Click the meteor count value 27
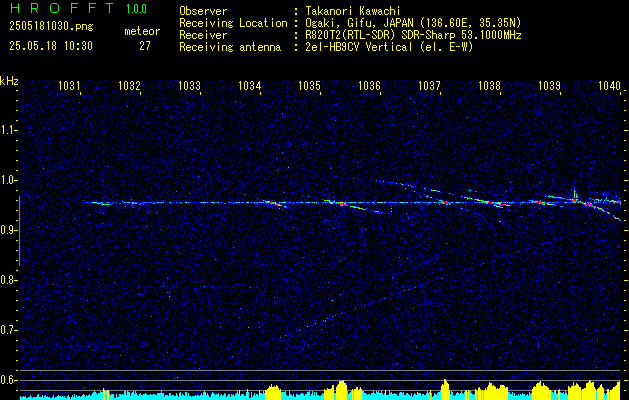Viewport: 629px width, 400px height. (x=145, y=46)
